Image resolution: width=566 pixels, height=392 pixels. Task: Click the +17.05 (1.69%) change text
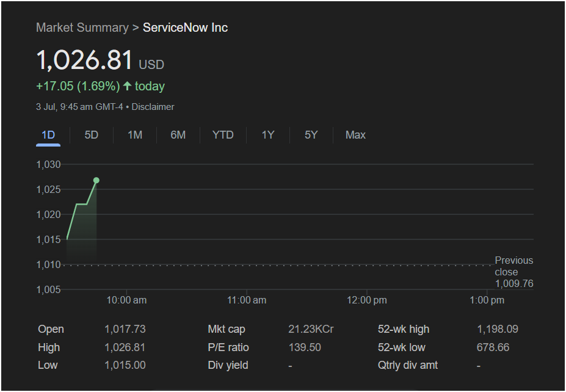[78, 86]
